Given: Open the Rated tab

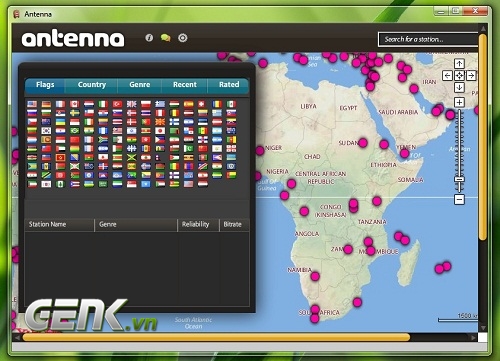Looking at the screenshot, I should point(229,85).
